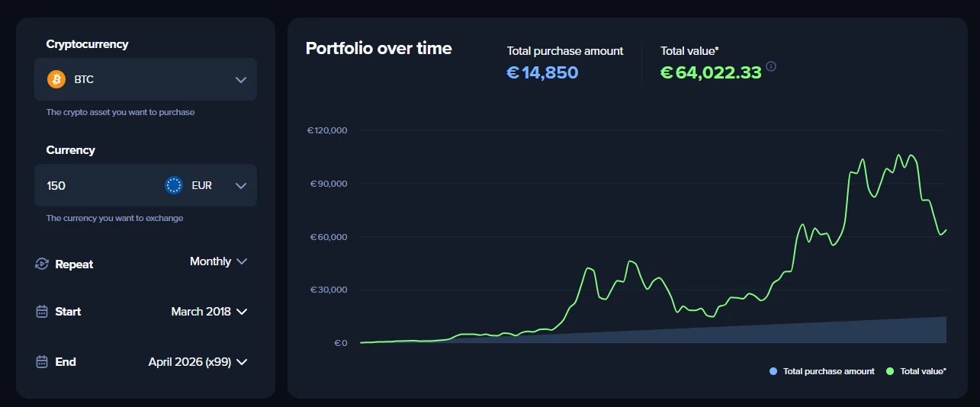The width and height of the screenshot is (980, 407).
Task: Click the info icon beside Total value
Action: [x=772, y=66]
